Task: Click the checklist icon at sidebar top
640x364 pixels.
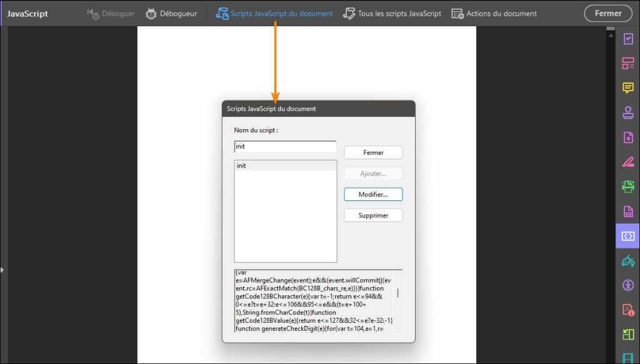Action: click(627, 39)
